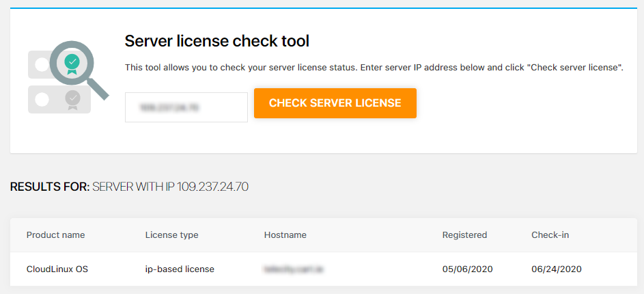Screen dimensions: 644x294
Task: Click the 'Hostname' column header
Action: click(x=285, y=235)
